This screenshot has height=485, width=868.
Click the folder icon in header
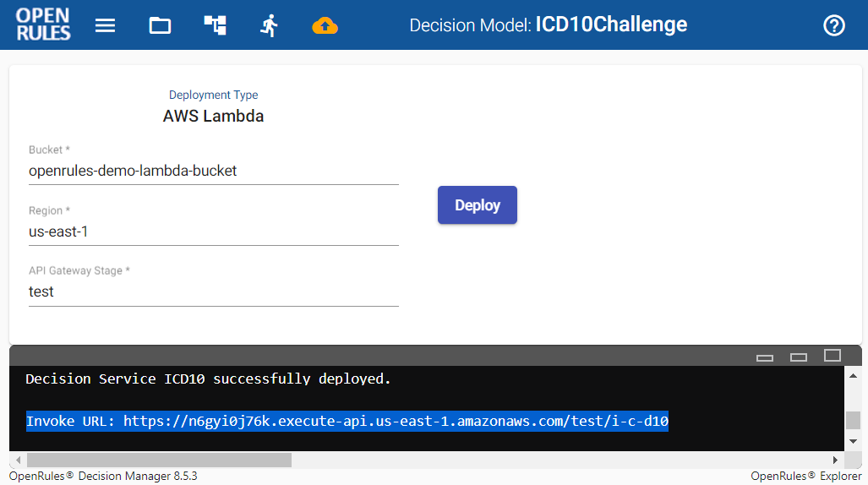tap(160, 25)
